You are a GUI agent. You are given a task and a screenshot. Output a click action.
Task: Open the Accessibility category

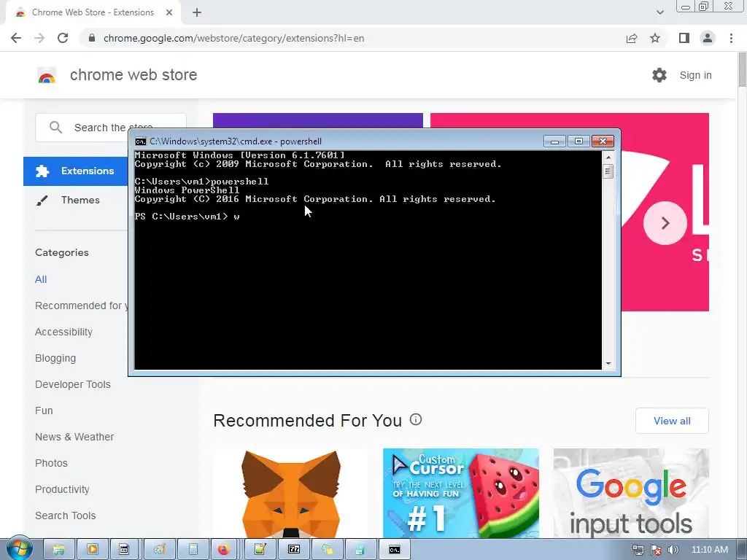[64, 332]
